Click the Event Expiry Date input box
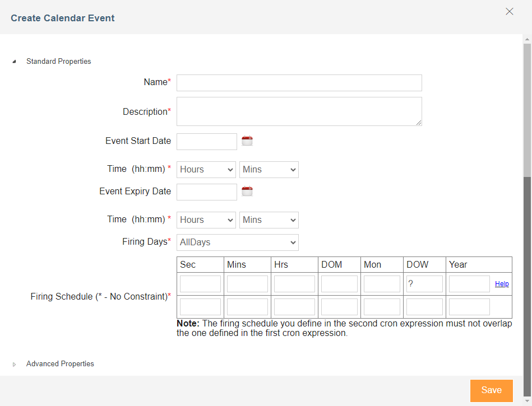Image resolution: width=532 pixels, height=406 pixels. pos(207,192)
